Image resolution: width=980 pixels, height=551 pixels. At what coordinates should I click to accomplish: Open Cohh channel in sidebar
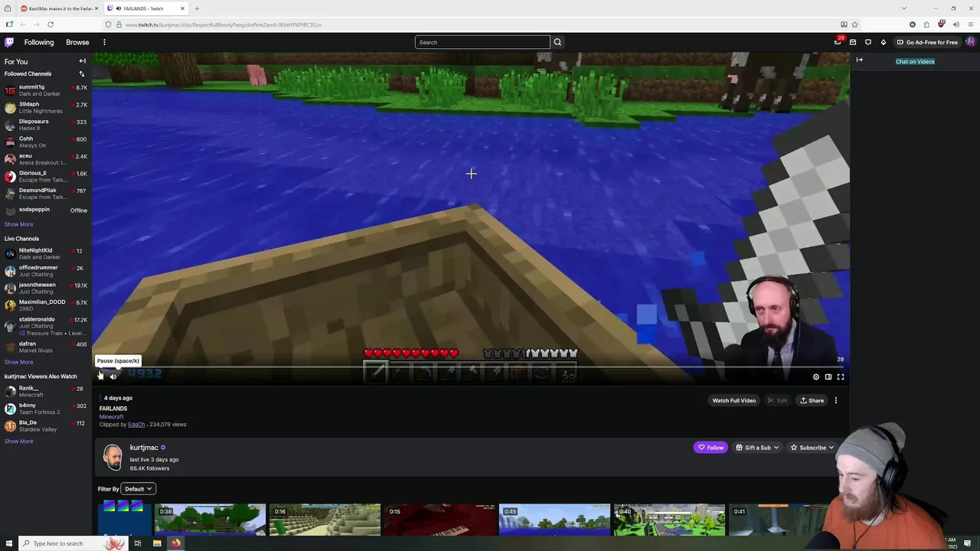[x=46, y=142]
